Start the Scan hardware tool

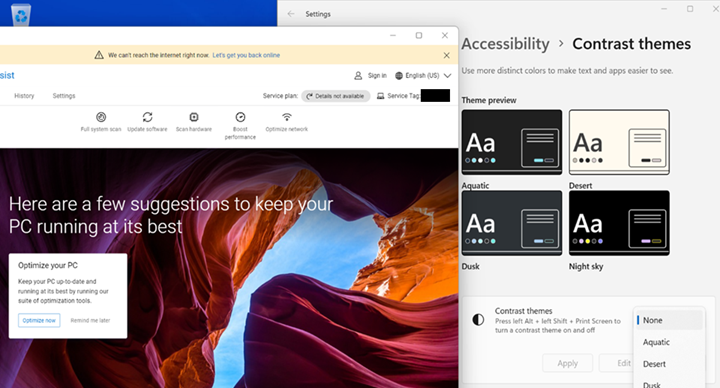(x=194, y=117)
